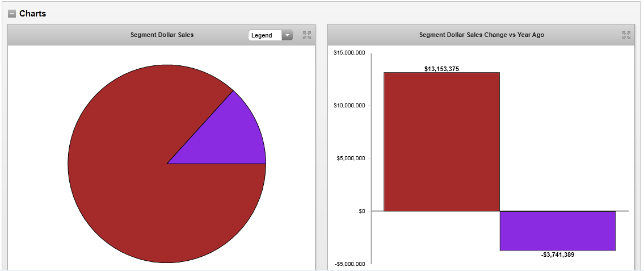Click the purple negative sales change bar
Screen dimensions: 644x271
558,231
